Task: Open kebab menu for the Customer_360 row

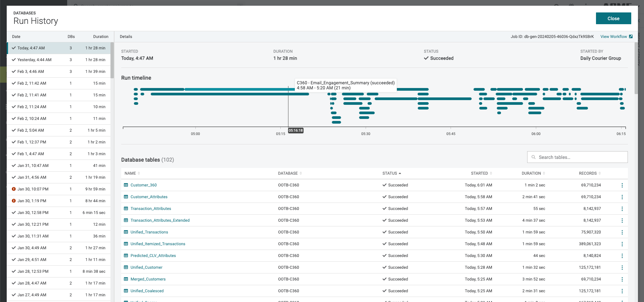Action: tap(622, 185)
